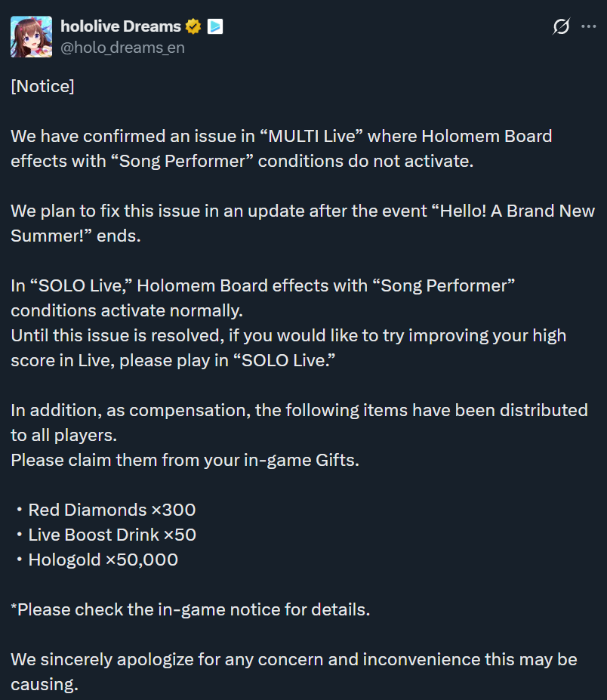Image resolution: width=607 pixels, height=700 pixels.
Task: Click the Live Boost Drink ×50 bullet
Action: click(x=106, y=535)
